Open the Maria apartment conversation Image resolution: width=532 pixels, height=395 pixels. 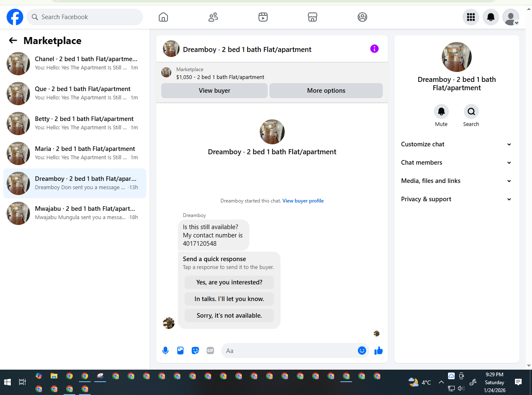click(75, 153)
